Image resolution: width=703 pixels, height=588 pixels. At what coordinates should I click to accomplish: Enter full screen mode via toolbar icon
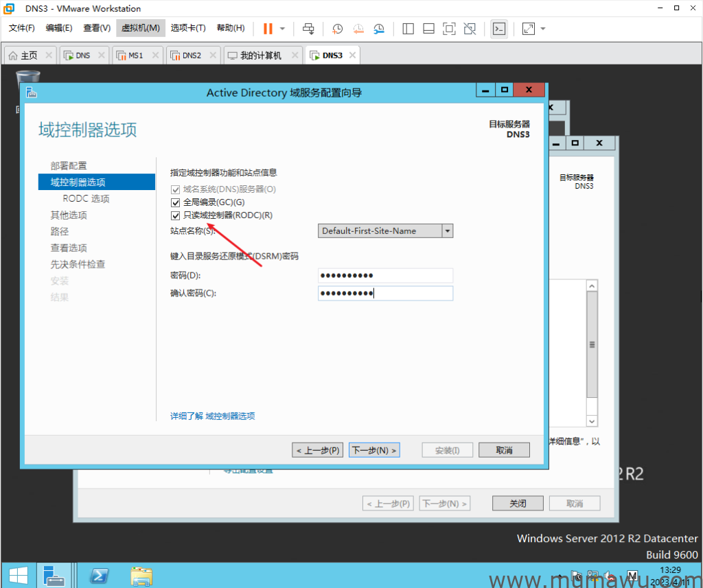[449, 28]
